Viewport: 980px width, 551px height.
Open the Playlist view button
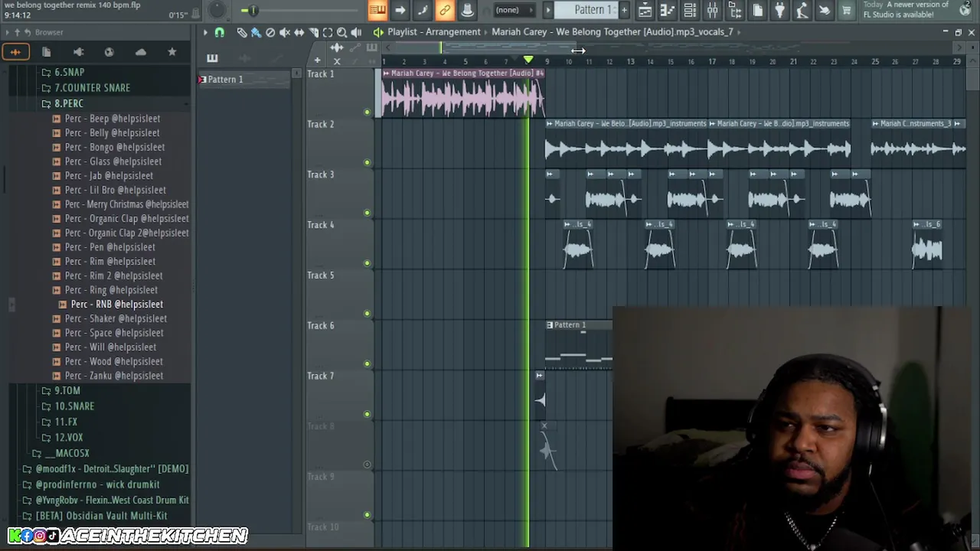645,10
